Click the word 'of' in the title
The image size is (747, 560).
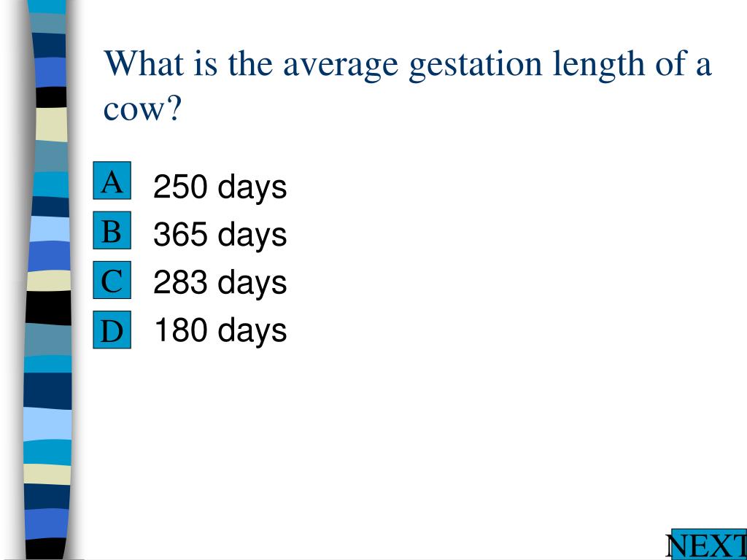[671, 63]
